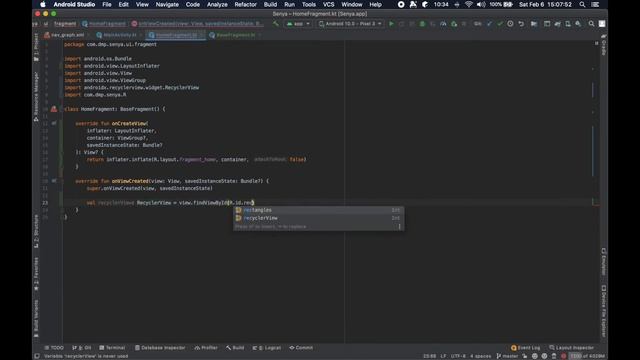Toggle the Gradle panel on right edge
Screen dimensions: 640x360
click(604, 45)
